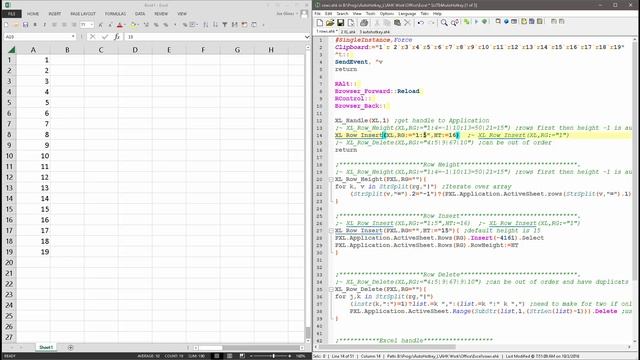This screenshot has width=640, height=360.
Task: Click the Paste icon in SciTE toolbar
Action: coord(397,22)
